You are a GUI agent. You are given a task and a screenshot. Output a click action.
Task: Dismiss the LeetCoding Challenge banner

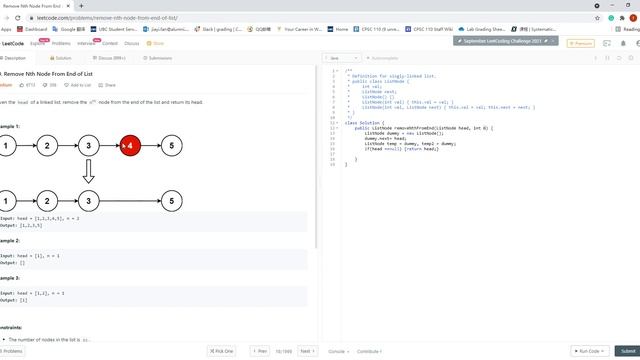[x=553, y=41]
